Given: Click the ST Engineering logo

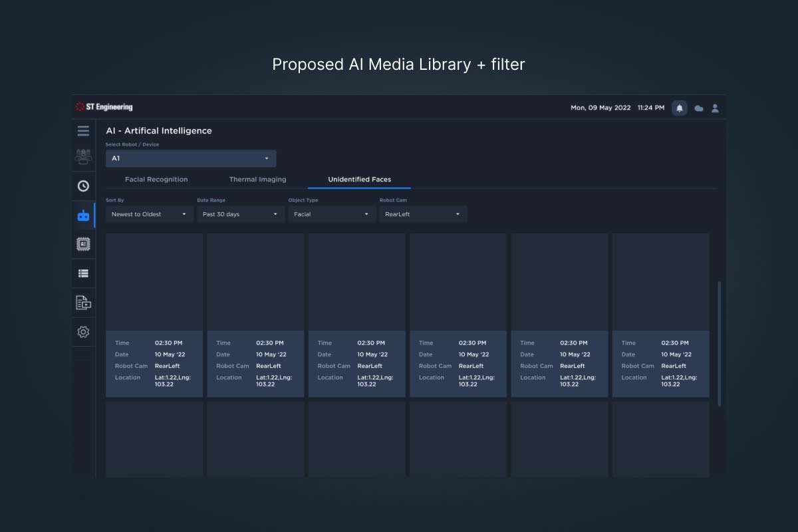Looking at the screenshot, I should click(x=104, y=107).
